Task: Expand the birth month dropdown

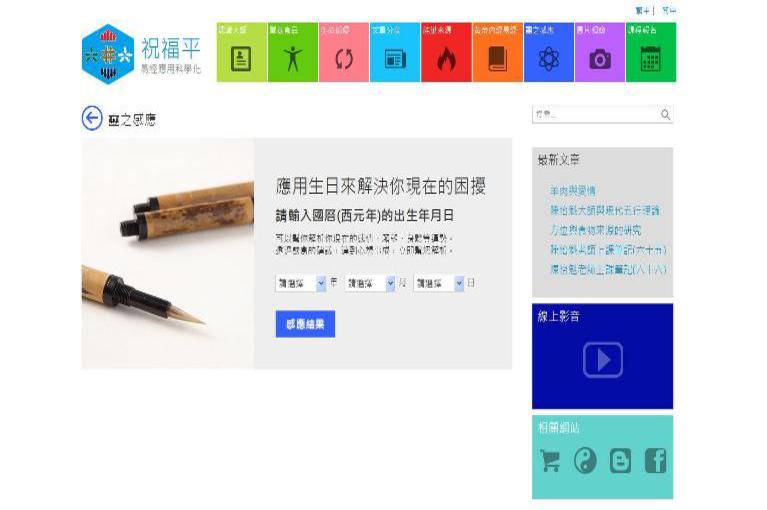Action: pyautogui.click(x=370, y=283)
